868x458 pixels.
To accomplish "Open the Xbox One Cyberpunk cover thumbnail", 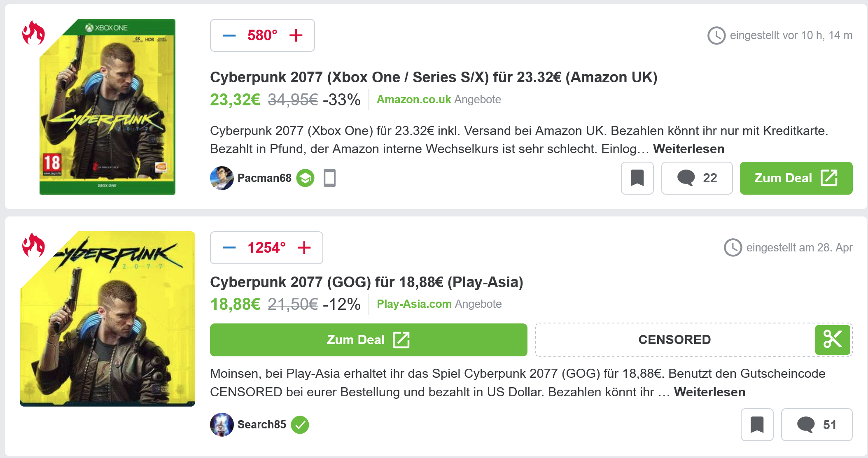I will coord(107,107).
